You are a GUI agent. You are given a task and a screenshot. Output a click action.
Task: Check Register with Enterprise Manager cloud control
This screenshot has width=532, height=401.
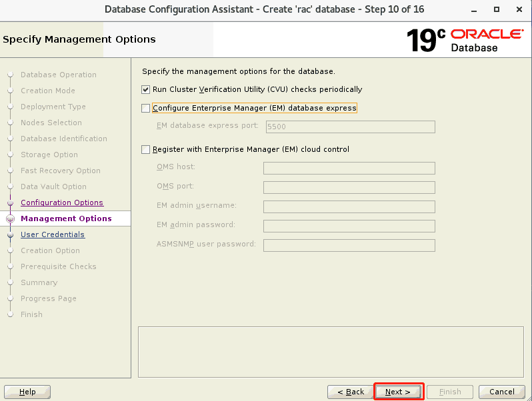(x=145, y=149)
